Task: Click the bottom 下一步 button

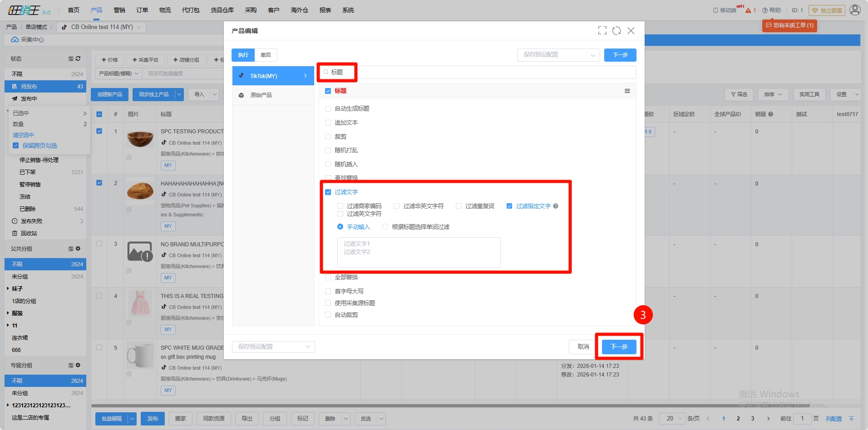Action: pyautogui.click(x=619, y=347)
